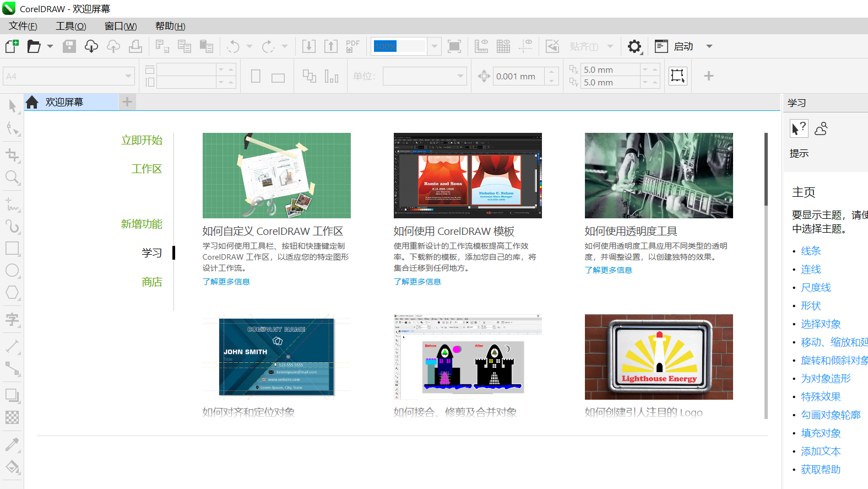Click the Hints pointer-question icon in Learn panel

799,128
